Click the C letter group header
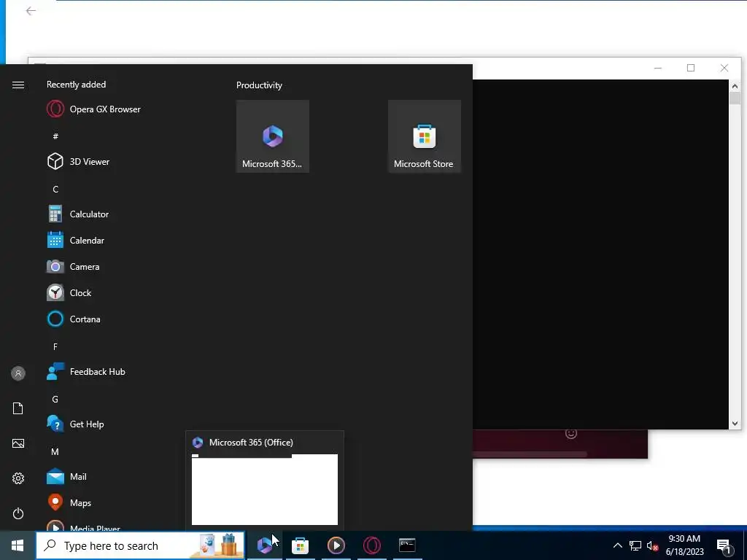This screenshot has width=747, height=560. click(x=55, y=189)
